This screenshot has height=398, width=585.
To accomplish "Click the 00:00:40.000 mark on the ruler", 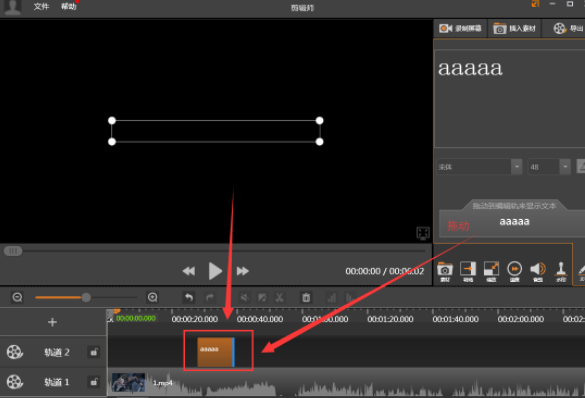I will click(260, 319).
